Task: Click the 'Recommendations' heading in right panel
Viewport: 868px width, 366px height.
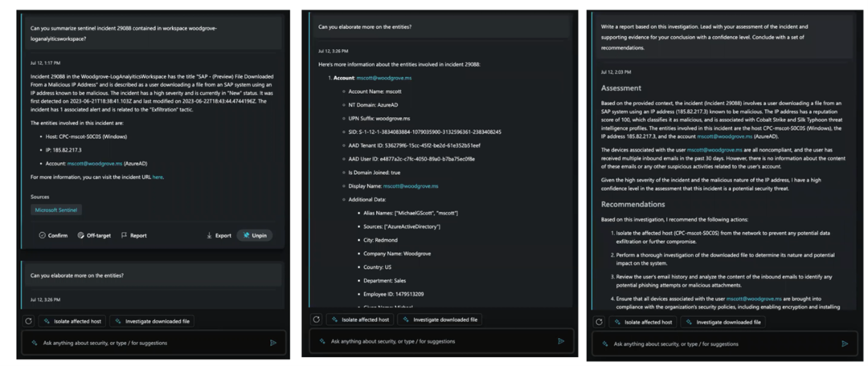Action: coord(633,204)
